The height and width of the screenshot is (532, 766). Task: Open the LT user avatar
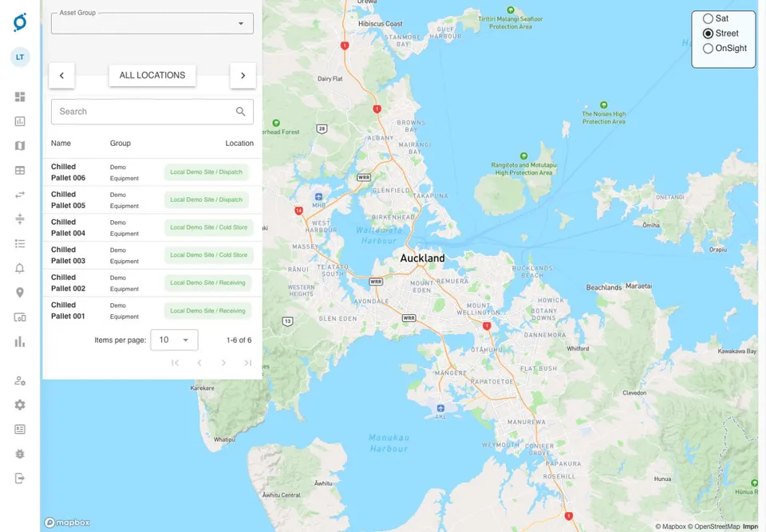point(20,57)
